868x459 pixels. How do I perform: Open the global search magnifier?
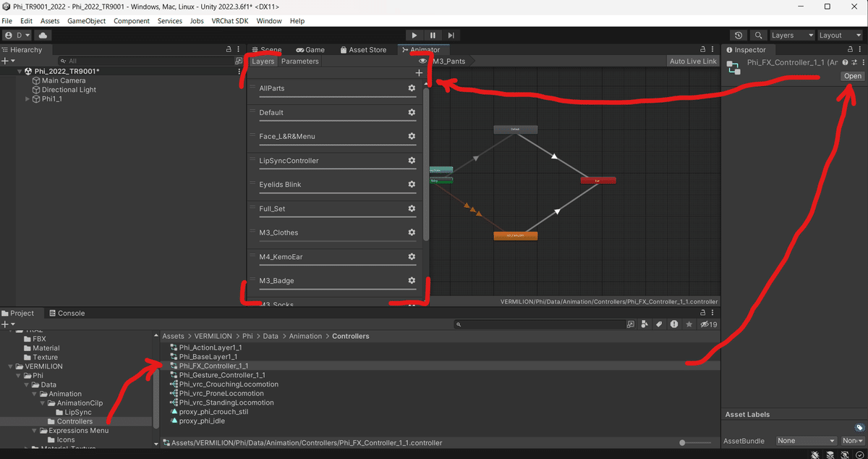(x=758, y=35)
